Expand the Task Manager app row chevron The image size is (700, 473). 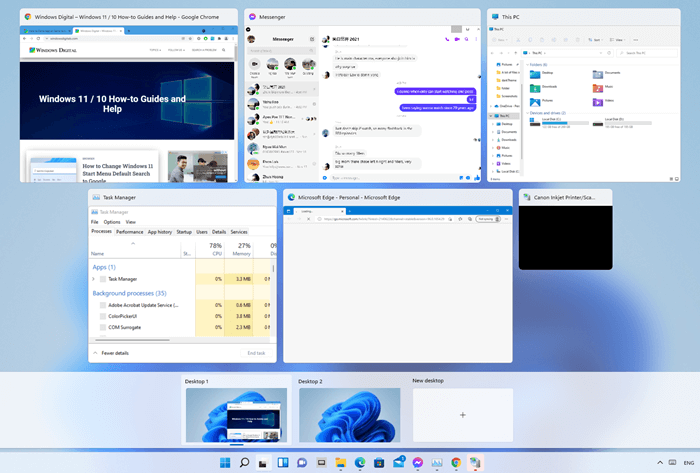pyautogui.click(x=93, y=279)
